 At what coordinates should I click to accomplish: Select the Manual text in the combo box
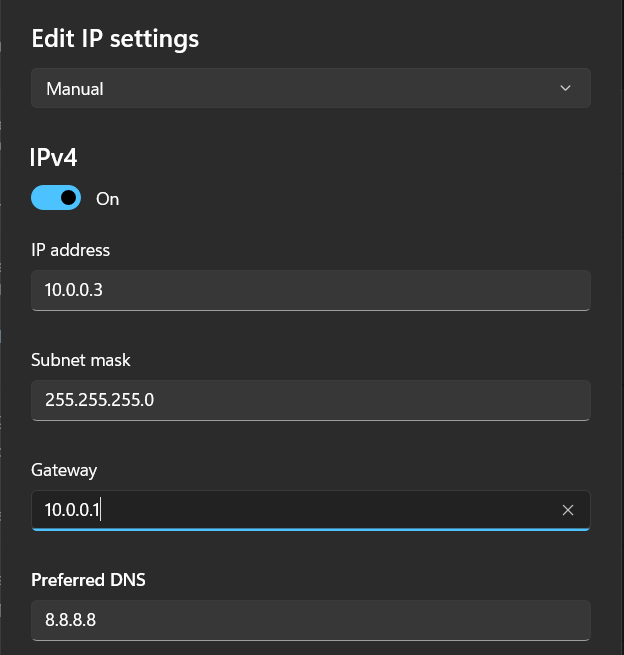tap(75, 89)
